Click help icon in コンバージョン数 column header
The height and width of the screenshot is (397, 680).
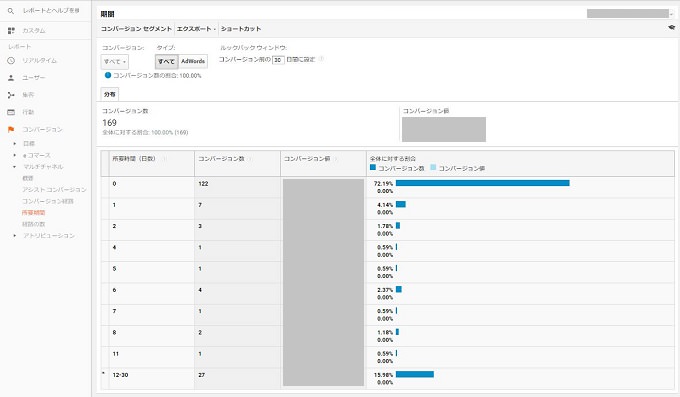click(x=250, y=159)
